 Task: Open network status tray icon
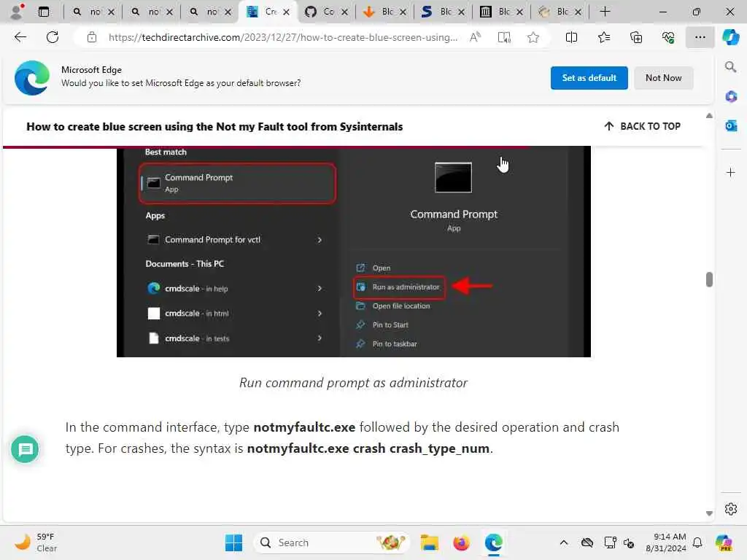(x=610, y=542)
